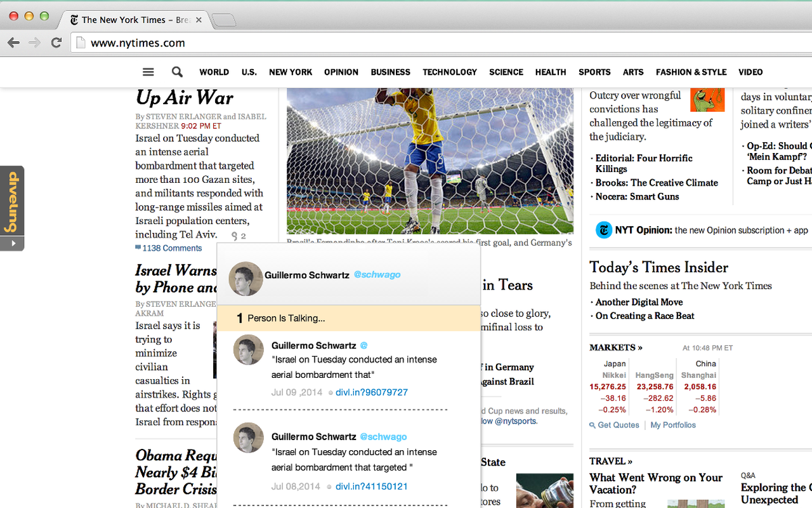Open a new browser tab
This screenshot has height=508, width=812.
[x=223, y=21]
